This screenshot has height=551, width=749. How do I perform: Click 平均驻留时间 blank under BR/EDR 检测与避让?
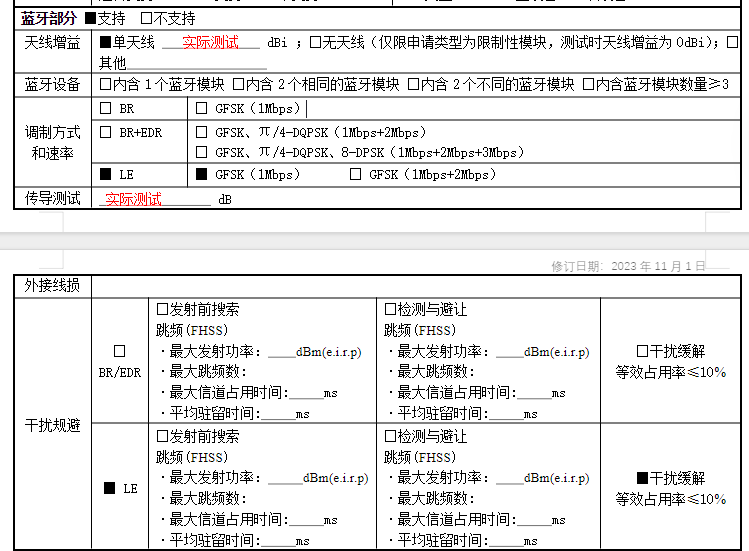coord(506,414)
